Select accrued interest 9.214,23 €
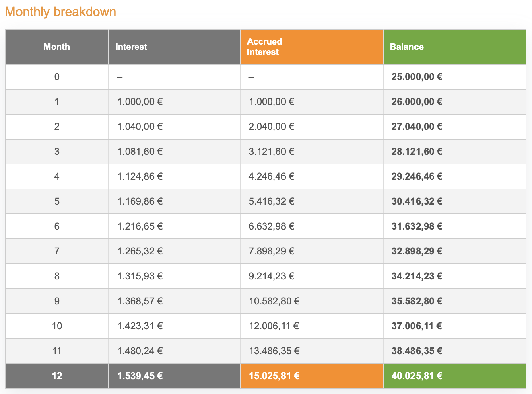Screen dimensions: 532x394 coord(271,276)
